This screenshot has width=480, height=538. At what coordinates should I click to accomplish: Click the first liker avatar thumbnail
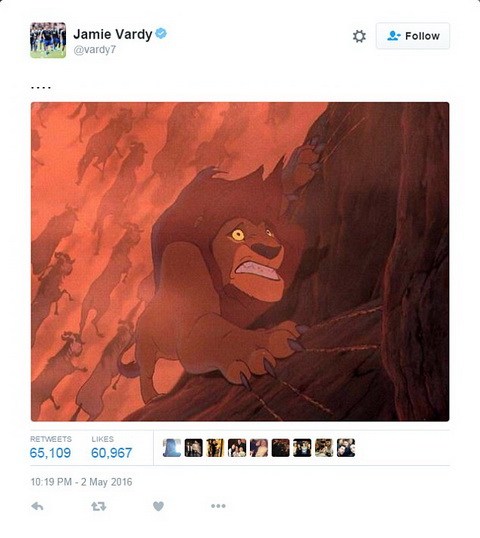tap(172, 448)
